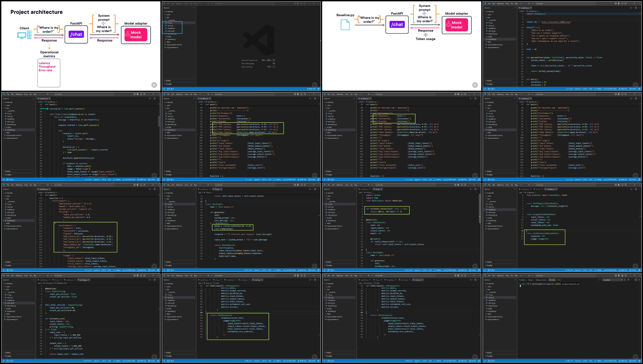
Task: Click 'Show All Commands' text on the welcome screen
Action: 249,60
